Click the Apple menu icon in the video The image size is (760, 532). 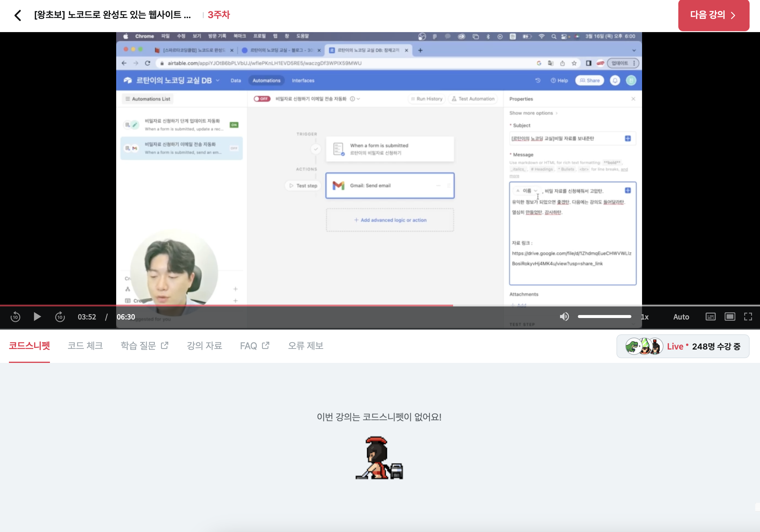tap(126, 37)
